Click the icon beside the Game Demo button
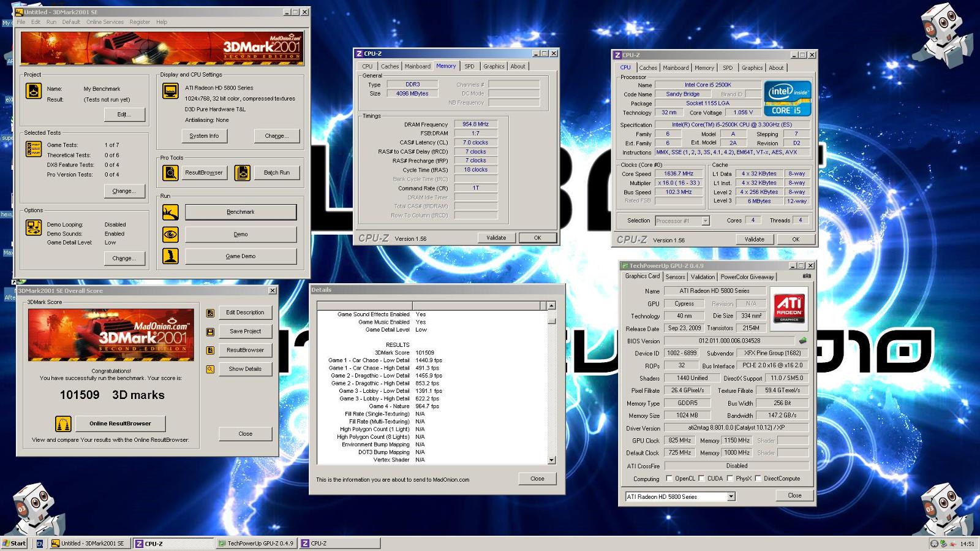 [170, 256]
